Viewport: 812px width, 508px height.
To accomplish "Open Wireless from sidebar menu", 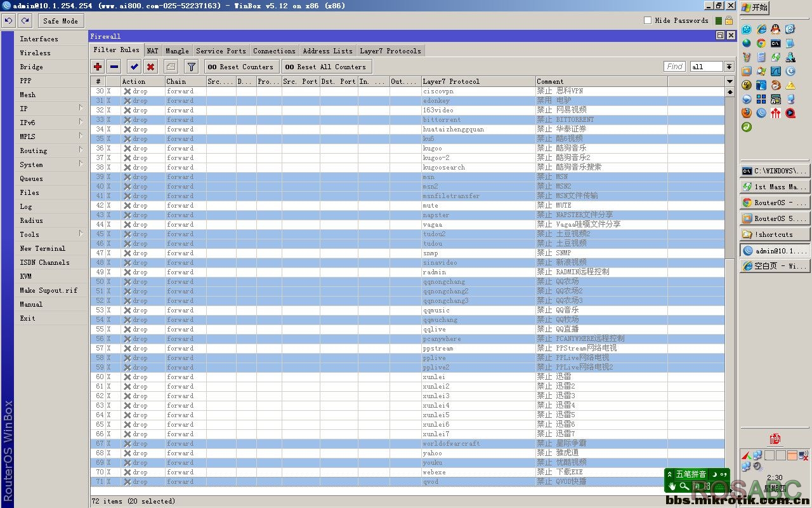I will pos(51,53).
